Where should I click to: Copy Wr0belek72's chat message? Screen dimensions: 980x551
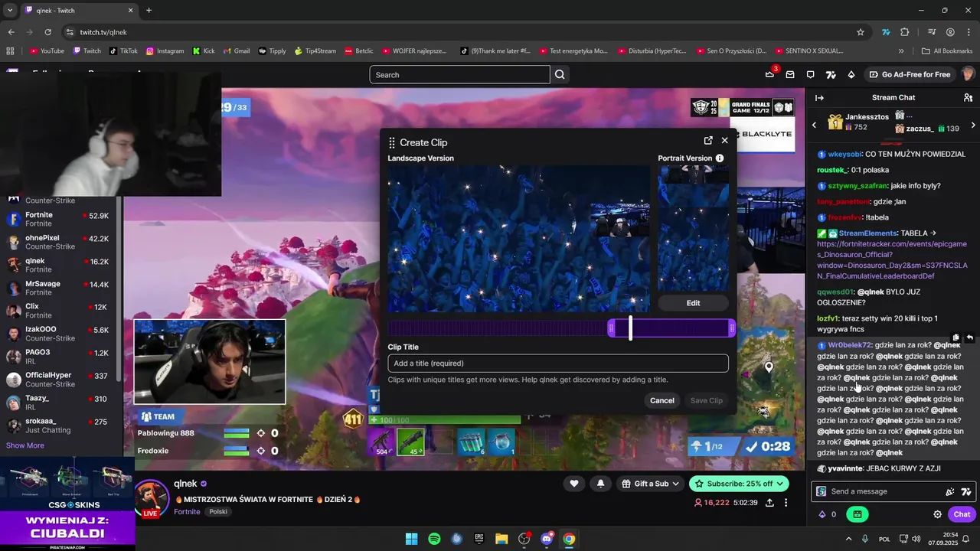click(x=955, y=337)
